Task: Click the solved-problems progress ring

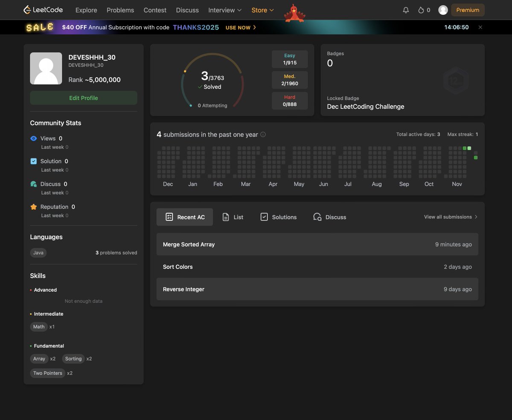Action: tap(212, 80)
